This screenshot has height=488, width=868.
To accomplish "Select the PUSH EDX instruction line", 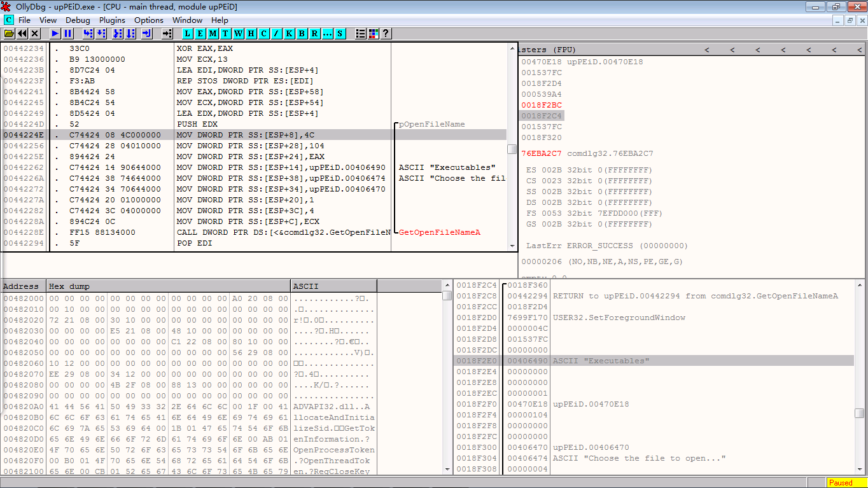I will (255, 124).
